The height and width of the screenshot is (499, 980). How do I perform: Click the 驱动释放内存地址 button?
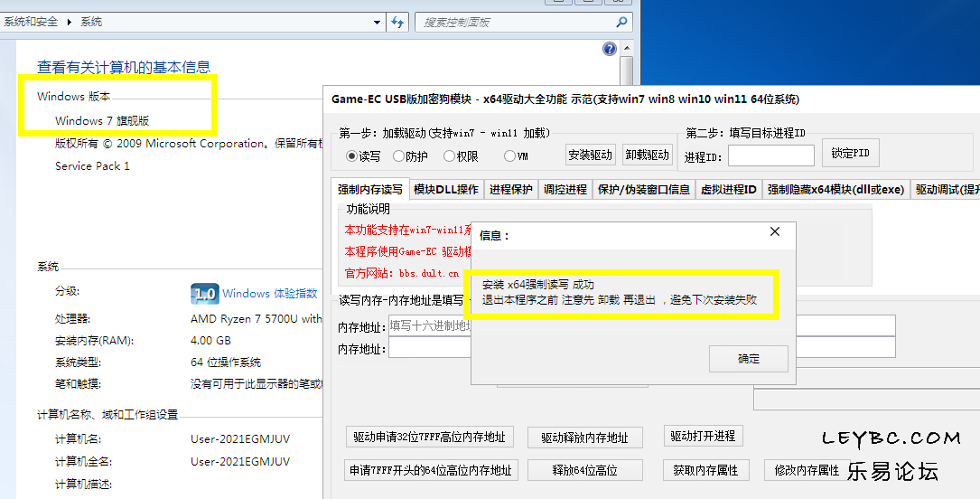point(585,438)
